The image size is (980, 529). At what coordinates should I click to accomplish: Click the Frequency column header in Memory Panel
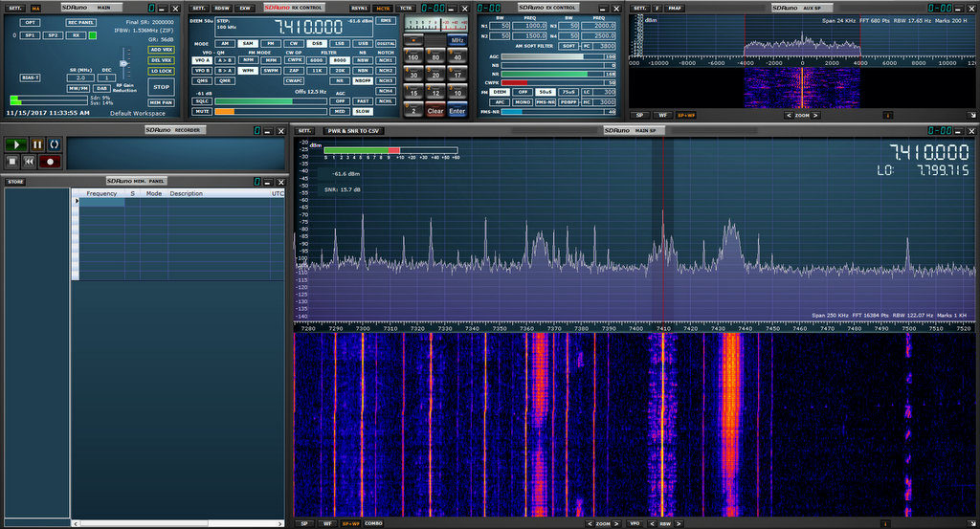(x=101, y=193)
